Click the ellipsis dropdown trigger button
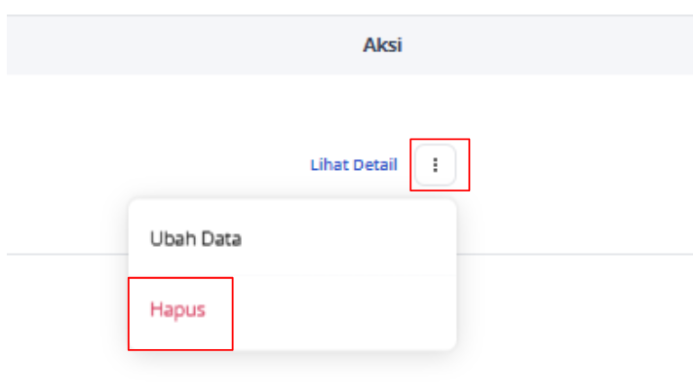The height and width of the screenshot is (391, 693). [435, 165]
